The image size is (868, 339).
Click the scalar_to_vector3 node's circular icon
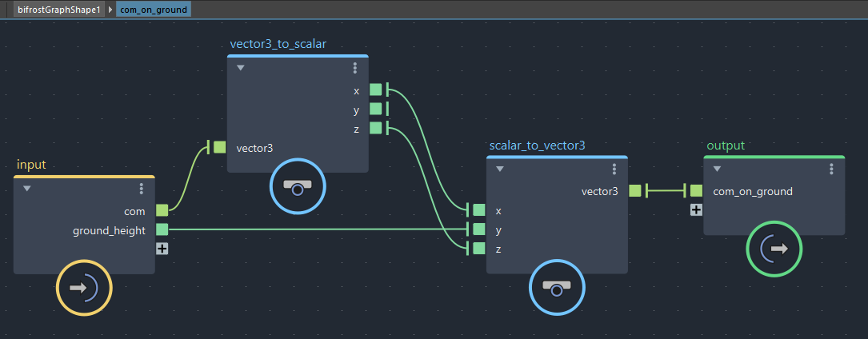(557, 286)
